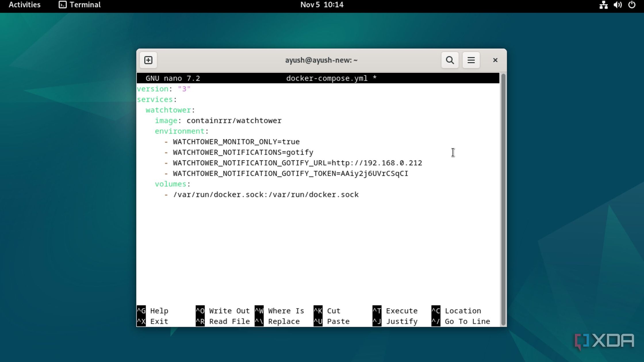Click the Where Is shortcut label
The image size is (644, 362).
pyautogui.click(x=286, y=311)
